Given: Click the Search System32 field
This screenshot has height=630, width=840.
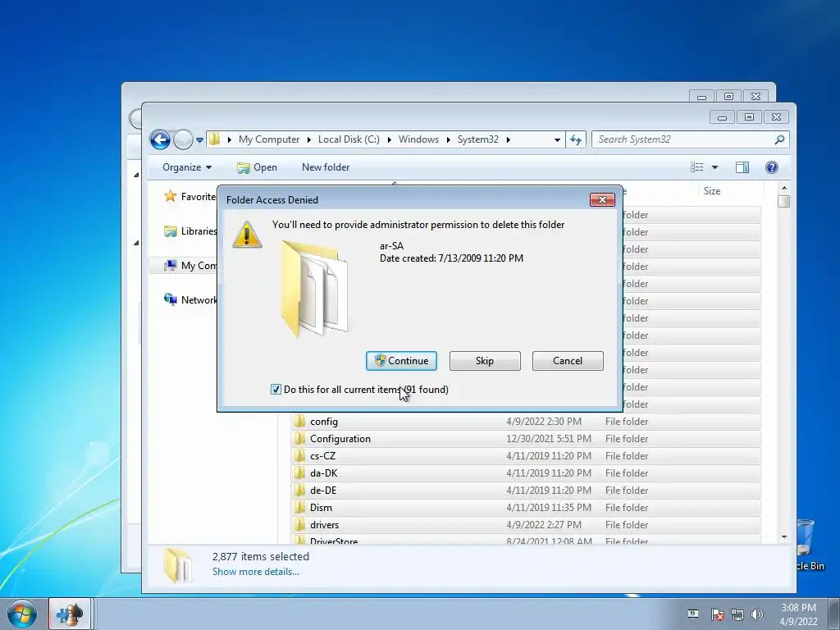Looking at the screenshot, I should pos(690,139).
